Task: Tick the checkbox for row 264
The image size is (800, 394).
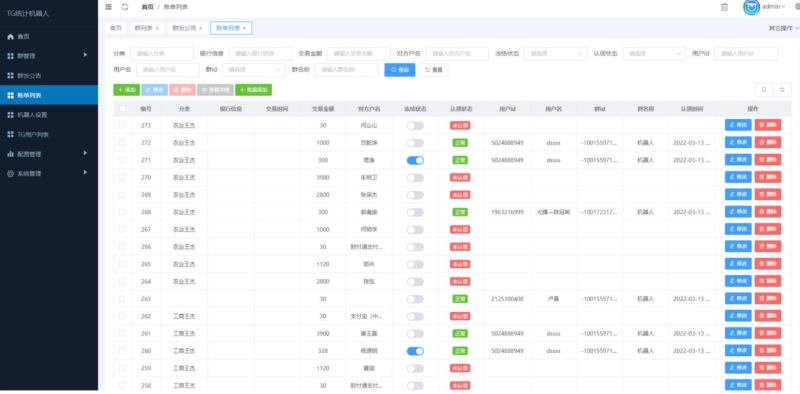Action: pos(122,281)
